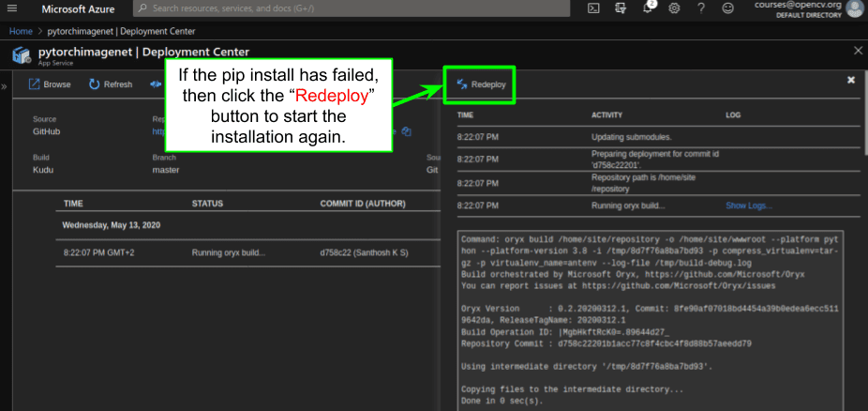Select the COMMIT ID (AUTHOR) column header

click(363, 204)
